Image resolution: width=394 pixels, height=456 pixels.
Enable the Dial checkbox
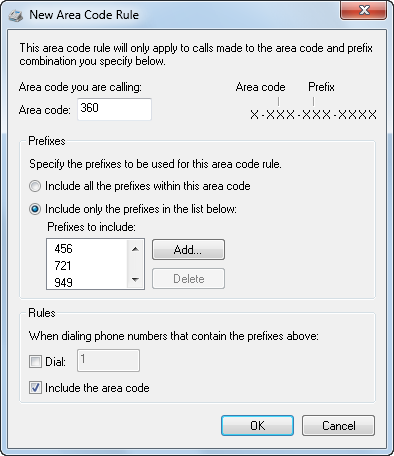(x=35, y=361)
